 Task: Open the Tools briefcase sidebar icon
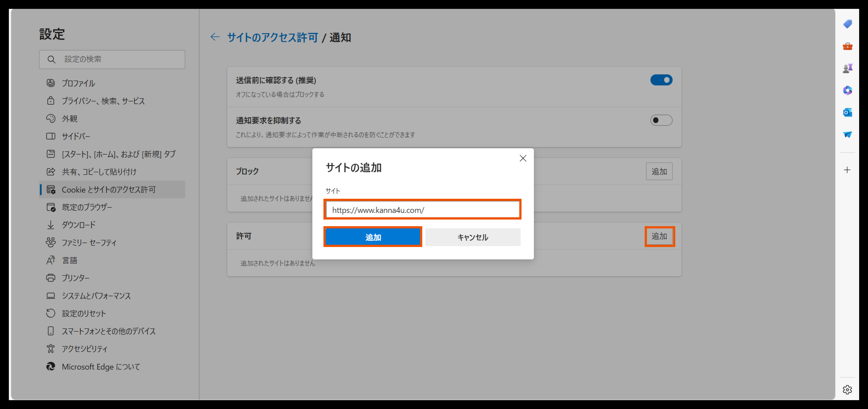tap(847, 46)
